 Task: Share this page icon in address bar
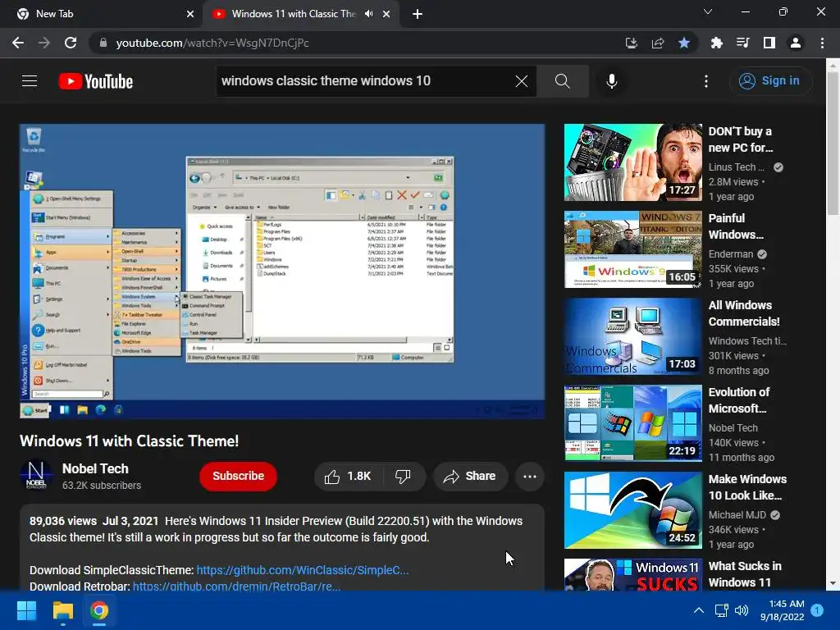pyautogui.click(x=658, y=43)
